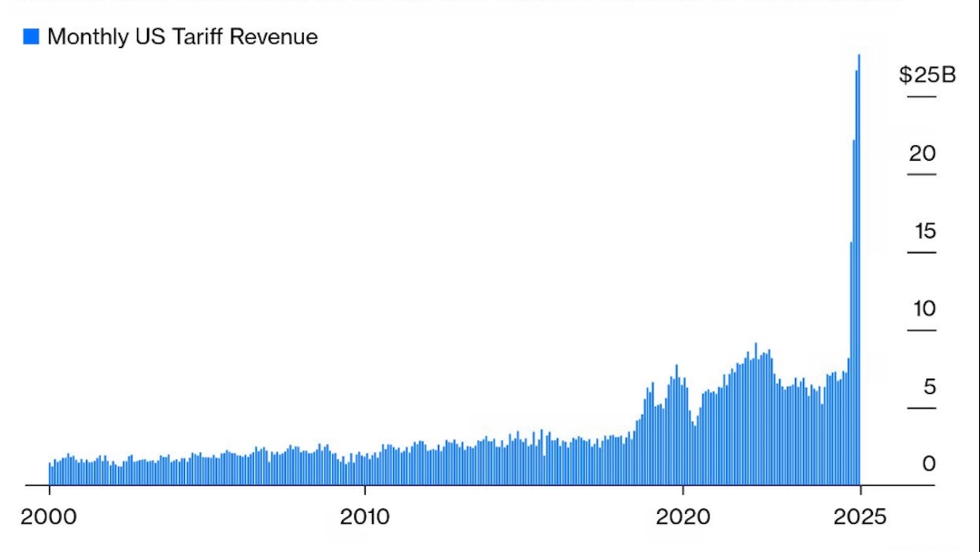
Task: Click the tick line beneath the 15 label
Action: pyautogui.click(x=921, y=252)
